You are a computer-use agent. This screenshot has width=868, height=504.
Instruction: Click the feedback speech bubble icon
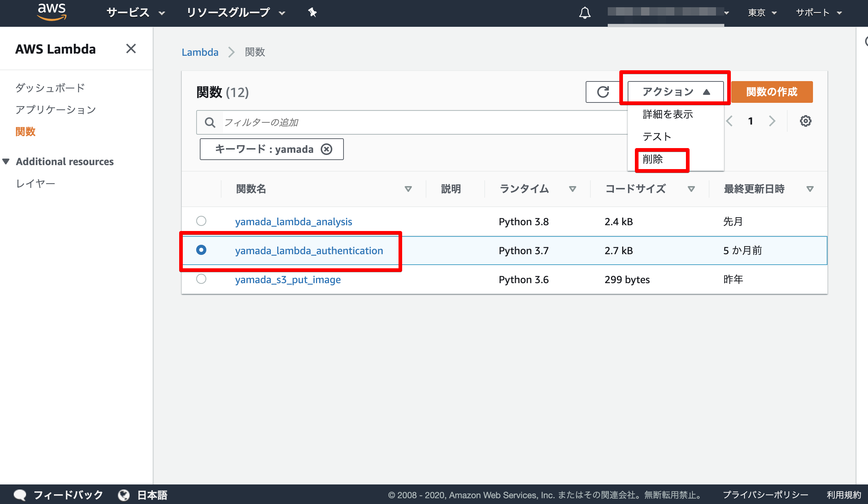pos(20,495)
